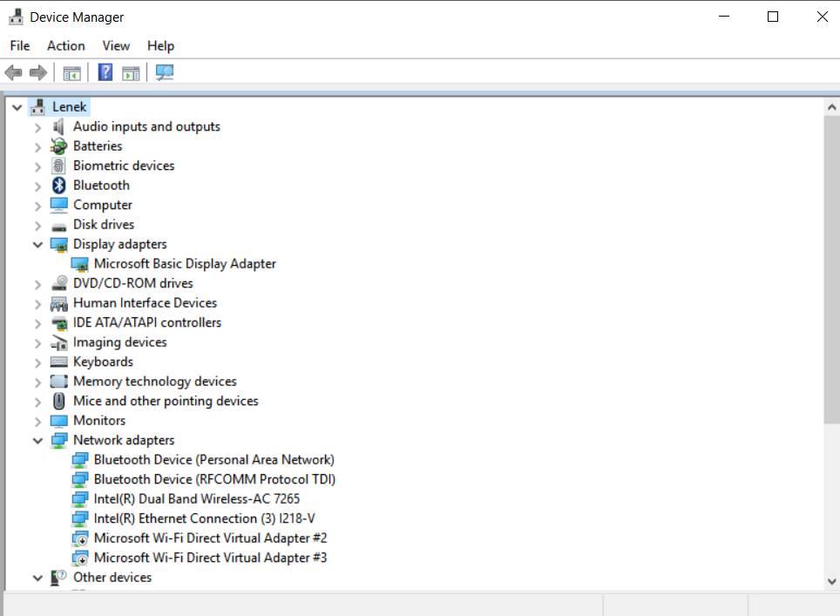Select Intel(R) Dual Band Wireless-AC 7265

(197, 498)
